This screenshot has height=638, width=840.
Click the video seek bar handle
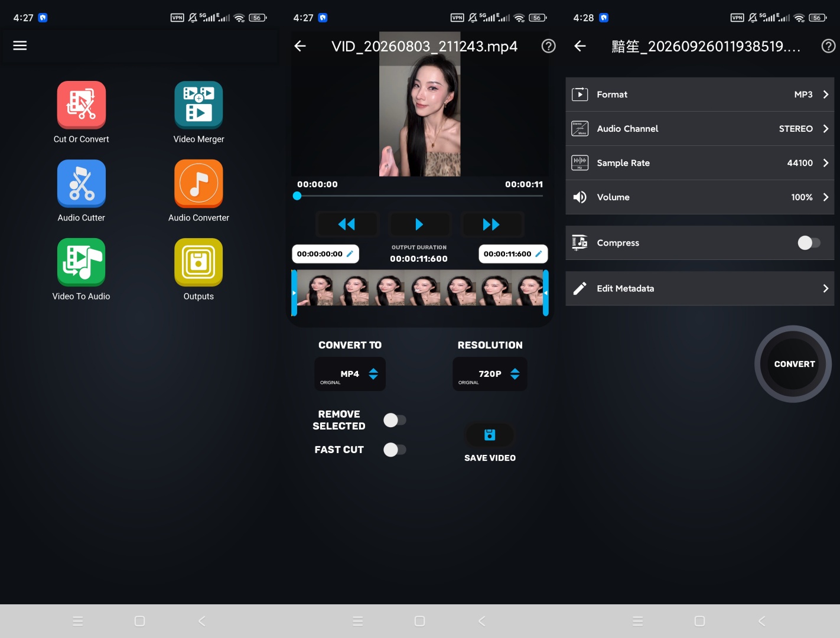point(297,196)
